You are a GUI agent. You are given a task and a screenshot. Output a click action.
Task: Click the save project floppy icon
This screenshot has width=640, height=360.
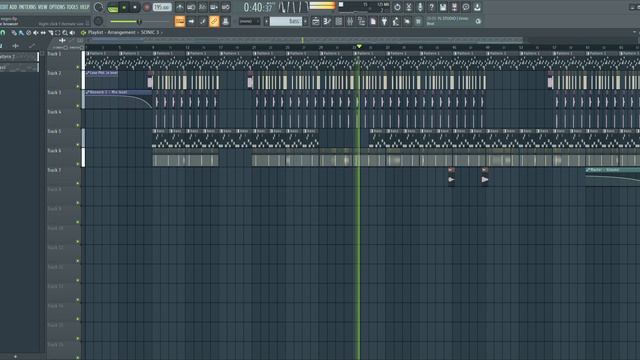tap(443, 7)
